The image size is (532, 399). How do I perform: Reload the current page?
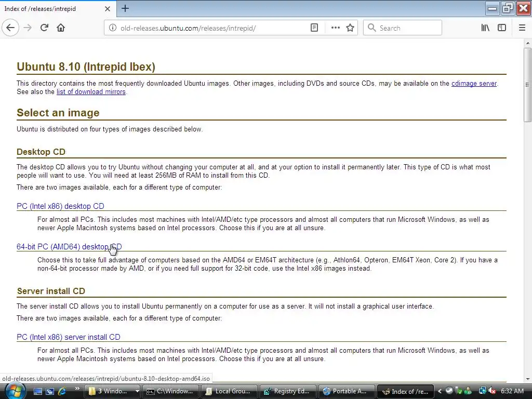44,28
